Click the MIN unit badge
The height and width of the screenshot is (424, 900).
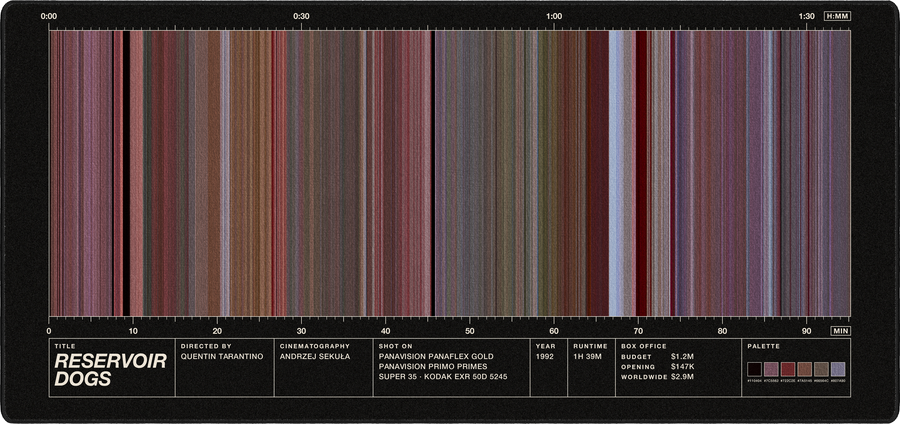(x=840, y=331)
